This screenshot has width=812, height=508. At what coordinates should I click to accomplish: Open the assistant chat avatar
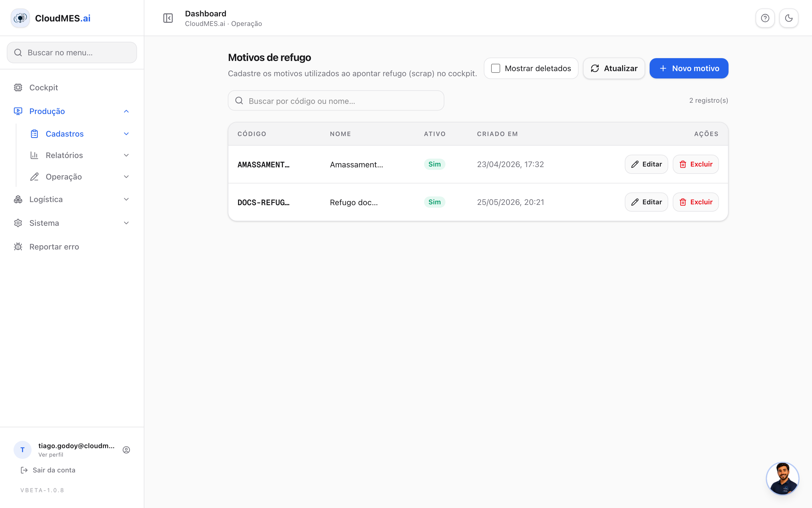(783, 478)
